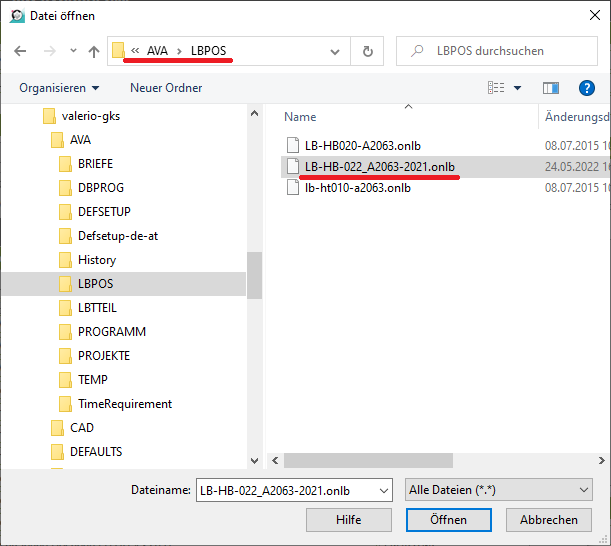
Task: Click the LB-HB020-A2063.onlb file icon
Action: (292, 143)
